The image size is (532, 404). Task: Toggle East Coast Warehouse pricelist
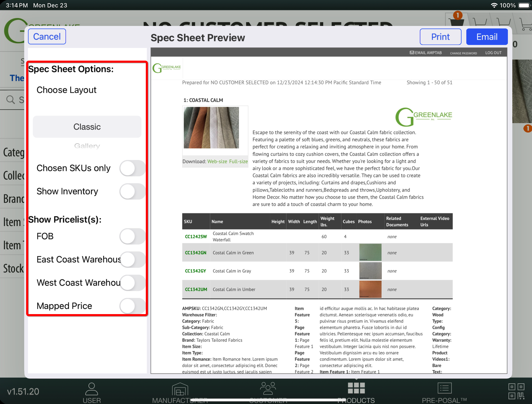click(132, 260)
